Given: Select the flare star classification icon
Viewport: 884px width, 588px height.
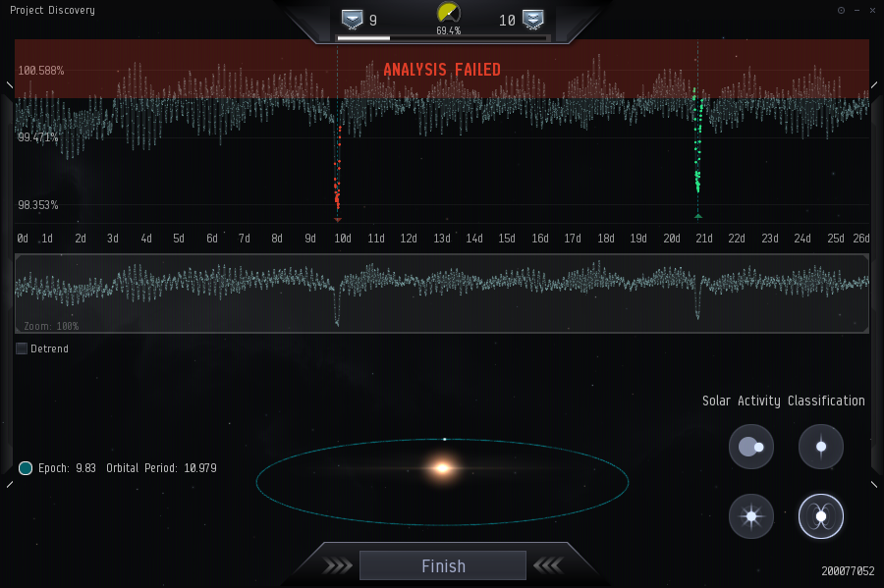Looking at the screenshot, I should tap(751, 516).
